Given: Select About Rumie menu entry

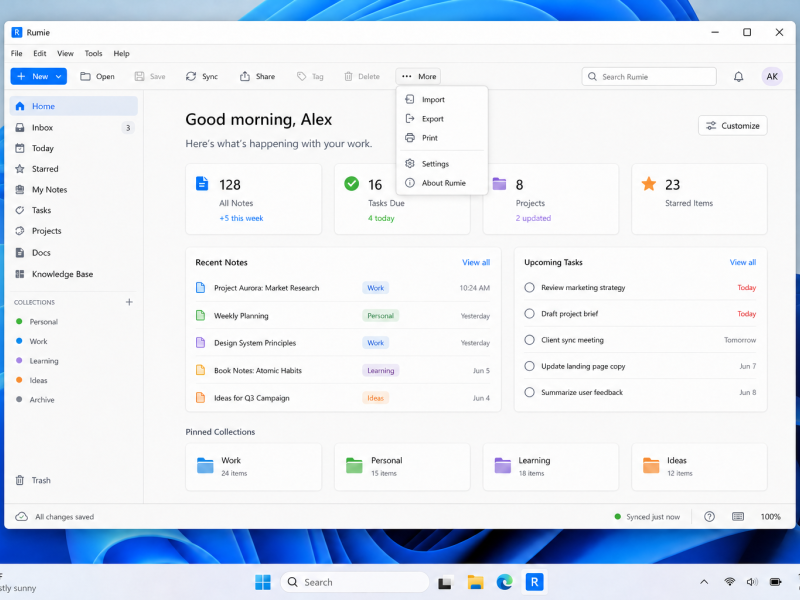Looking at the screenshot, I should (x=442, y=183).
